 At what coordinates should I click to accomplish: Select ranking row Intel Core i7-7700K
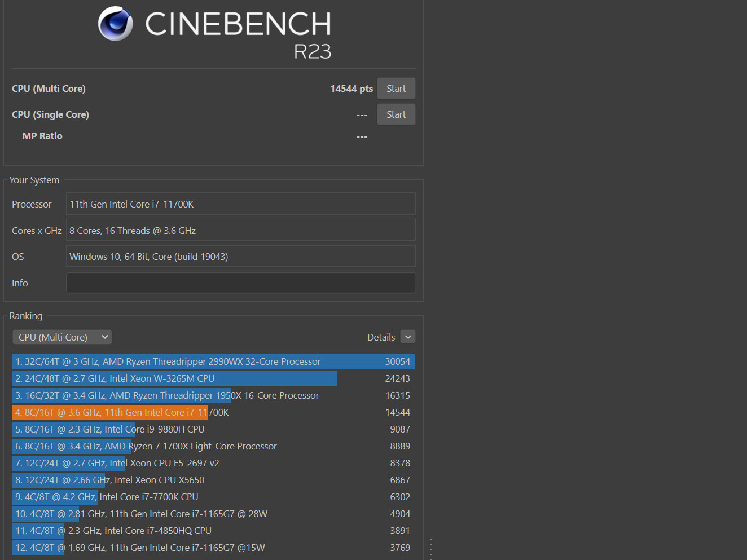point(213,497)
